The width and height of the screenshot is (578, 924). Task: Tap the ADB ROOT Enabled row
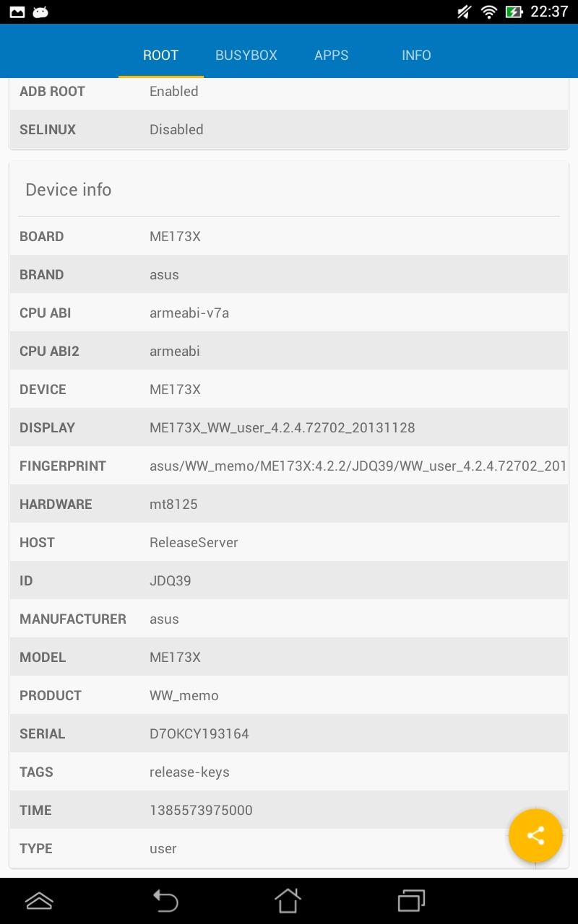click(x=289, y=92)
